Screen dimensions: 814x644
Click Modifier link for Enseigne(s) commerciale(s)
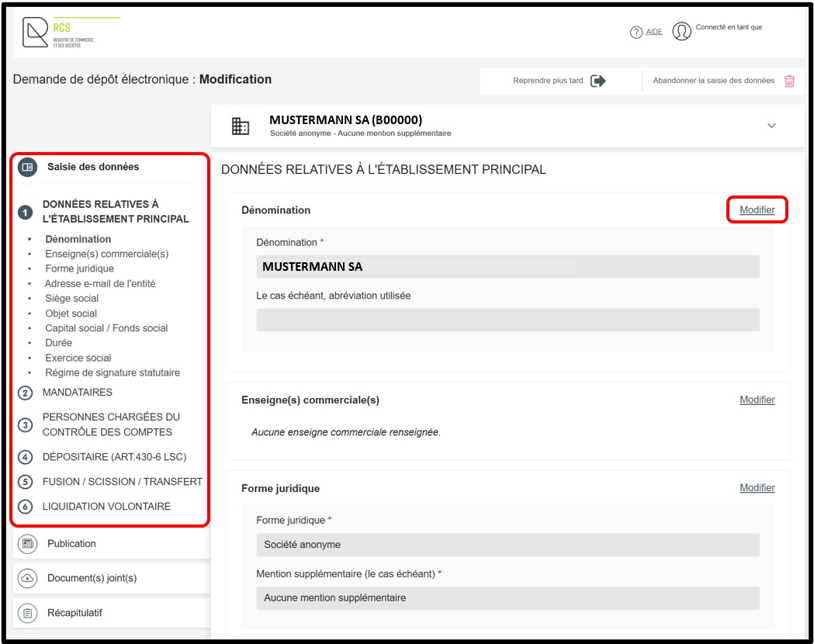click(757, 400)
